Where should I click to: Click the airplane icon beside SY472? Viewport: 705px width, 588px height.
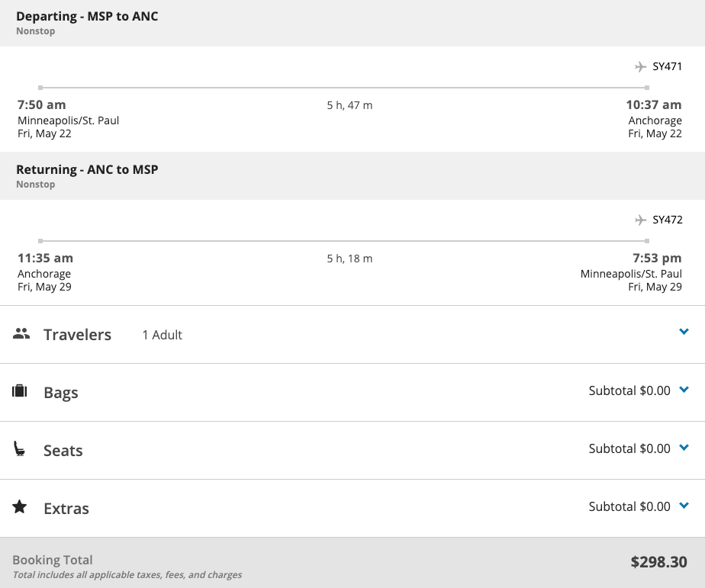click(640, 220)
